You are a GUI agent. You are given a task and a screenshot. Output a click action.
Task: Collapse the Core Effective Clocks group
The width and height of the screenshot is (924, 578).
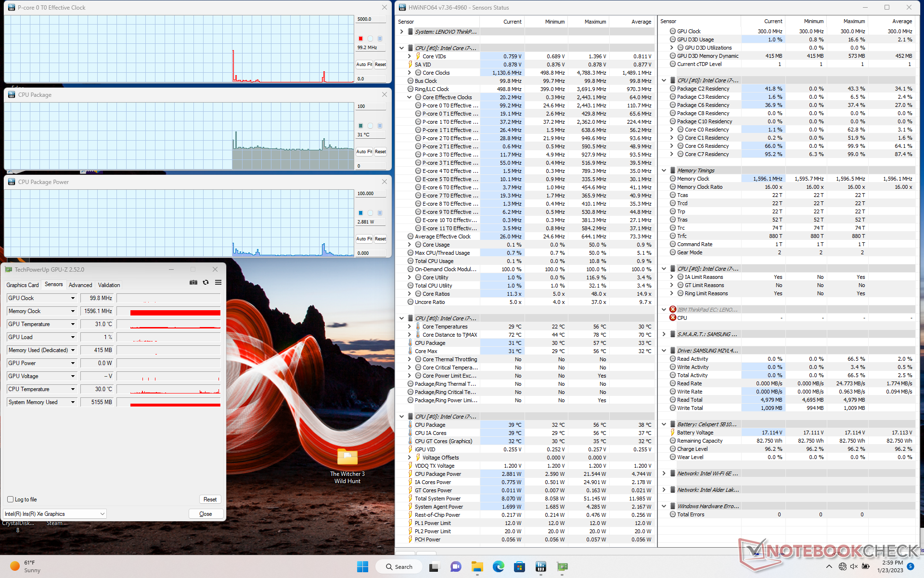[410, 97]
